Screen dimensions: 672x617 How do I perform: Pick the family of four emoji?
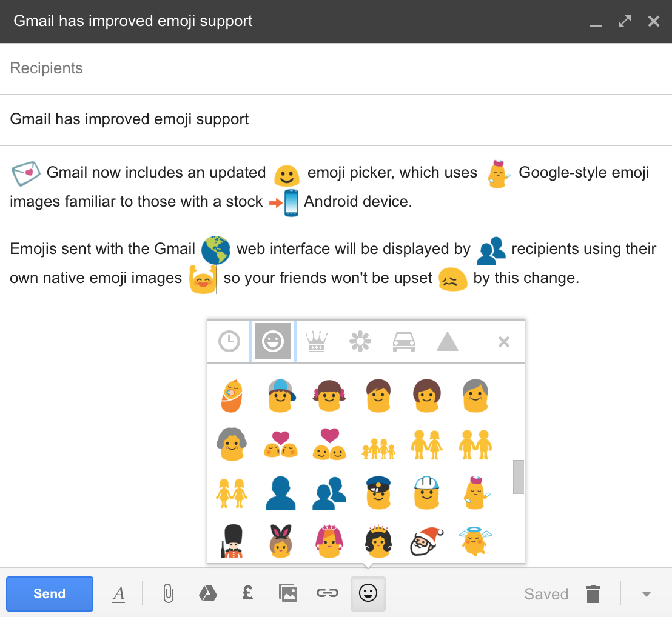[x=378, y=449]
